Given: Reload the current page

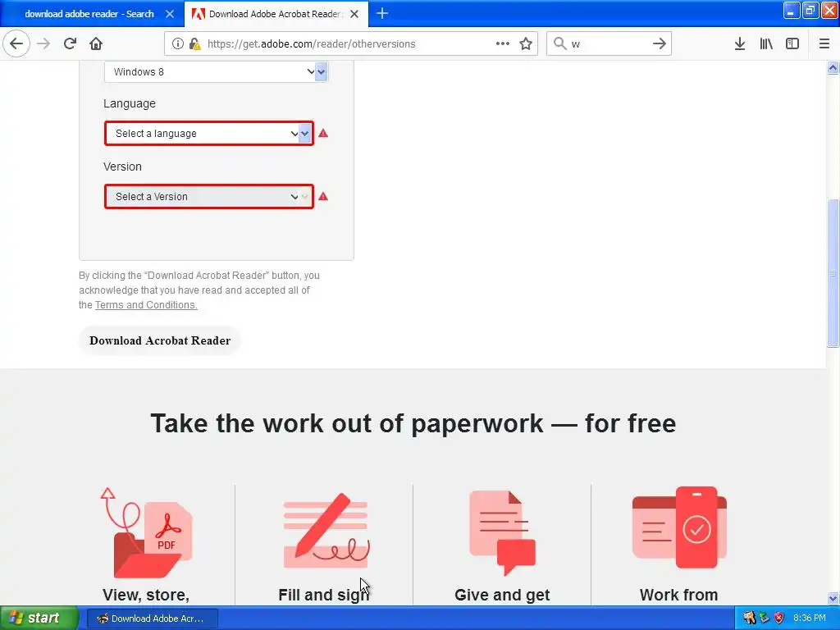Looking at the screenshot, I should coord(71,43).
